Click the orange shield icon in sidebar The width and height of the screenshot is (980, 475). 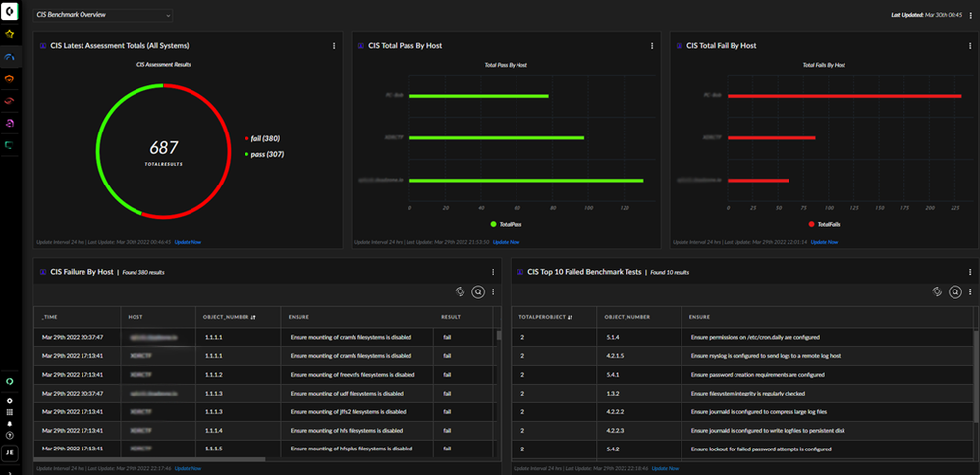coord(10,79)
